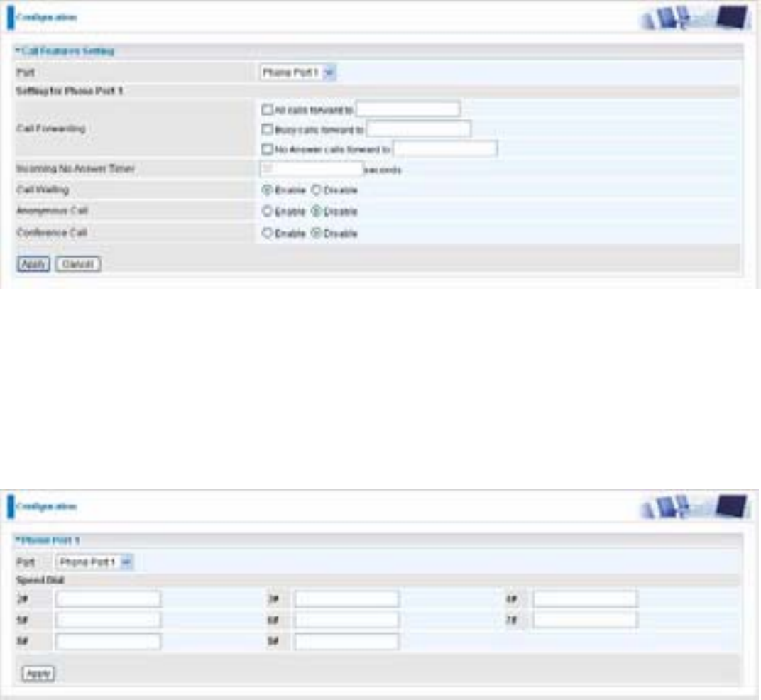Click the Incoming No Answer Timer label
The height and width of the screenshot is (700, 761).
coord(76,168)
